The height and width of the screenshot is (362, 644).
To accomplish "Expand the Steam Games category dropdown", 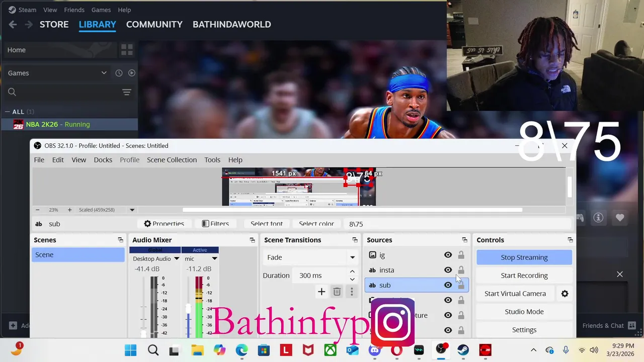I will click(104, 73).
